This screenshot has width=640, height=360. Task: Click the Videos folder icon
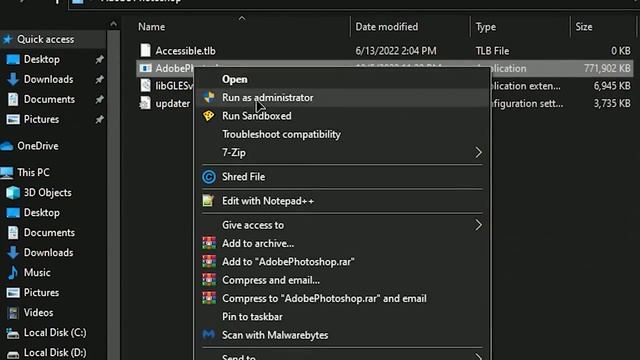click(13, 312)
